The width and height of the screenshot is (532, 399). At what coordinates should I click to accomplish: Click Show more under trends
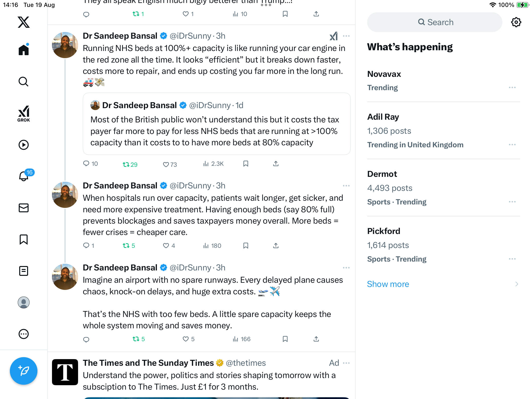coord(388,284)
